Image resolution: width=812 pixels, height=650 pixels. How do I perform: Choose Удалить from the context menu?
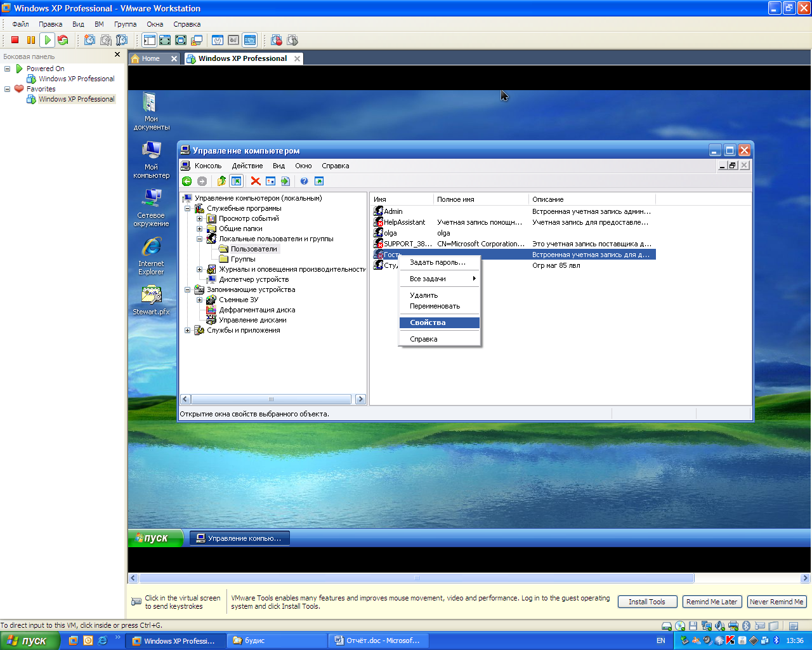pyautogui.click(x=440, y=295)
